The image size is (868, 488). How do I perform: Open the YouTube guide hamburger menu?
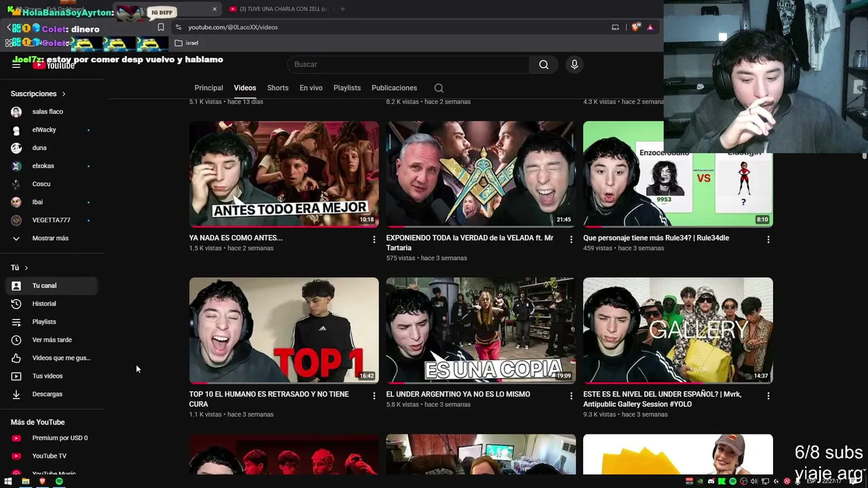16,64
